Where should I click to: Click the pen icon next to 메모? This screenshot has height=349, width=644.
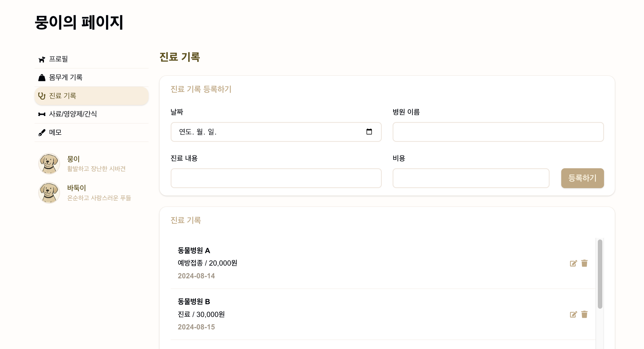tap(42, 133)
